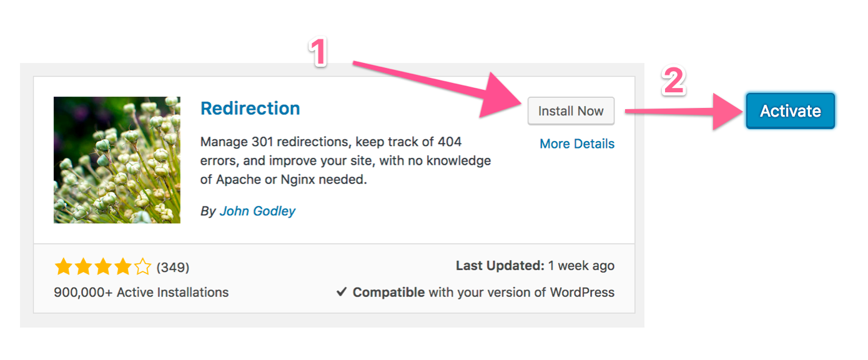Click the 900,000+ Active Installations text
The width and height of the screenshot is (868, 360).
pyautogui.click(x=141, y=292)
